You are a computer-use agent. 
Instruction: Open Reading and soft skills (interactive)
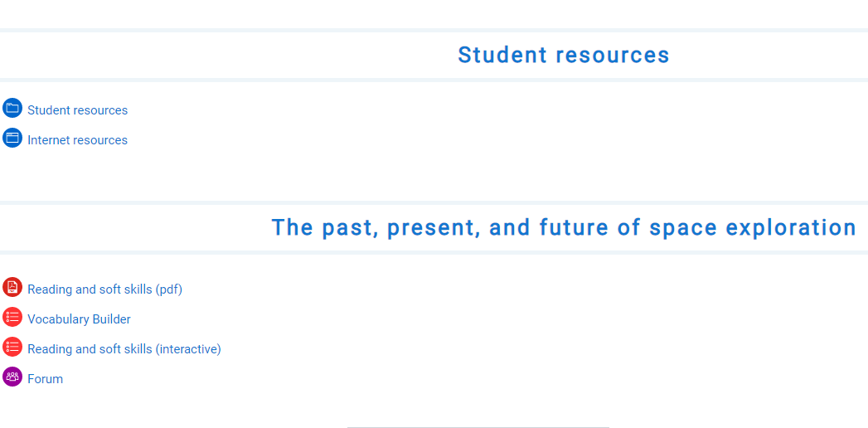click(124, 349)
